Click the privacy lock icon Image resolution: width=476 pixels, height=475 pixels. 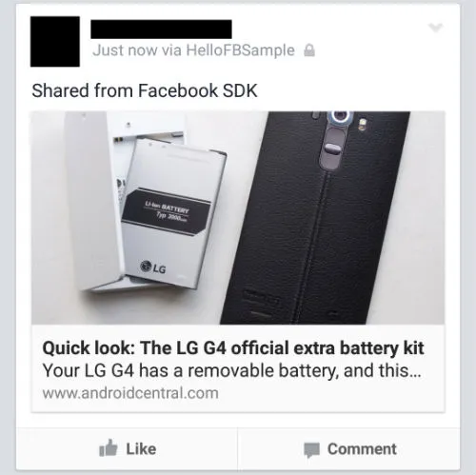coord(309,50)
